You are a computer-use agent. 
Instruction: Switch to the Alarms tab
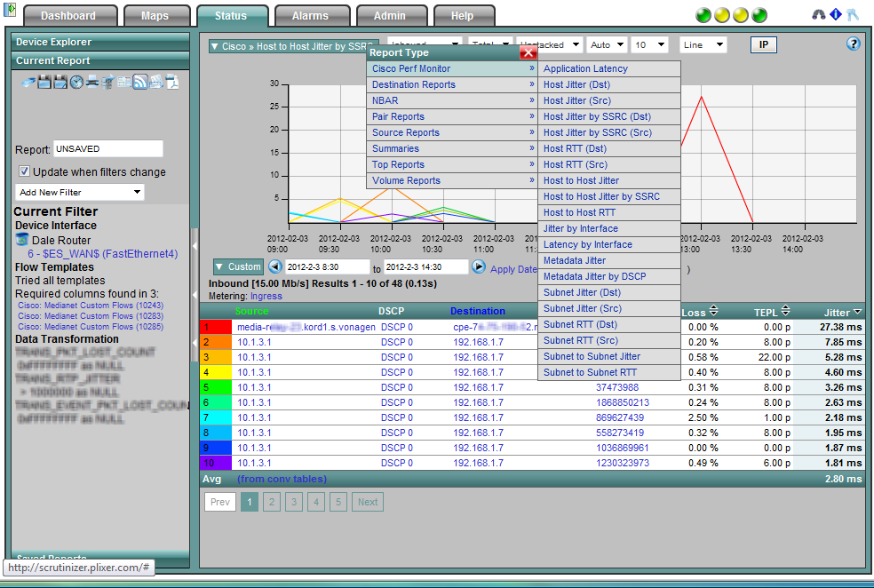point(310,16)
